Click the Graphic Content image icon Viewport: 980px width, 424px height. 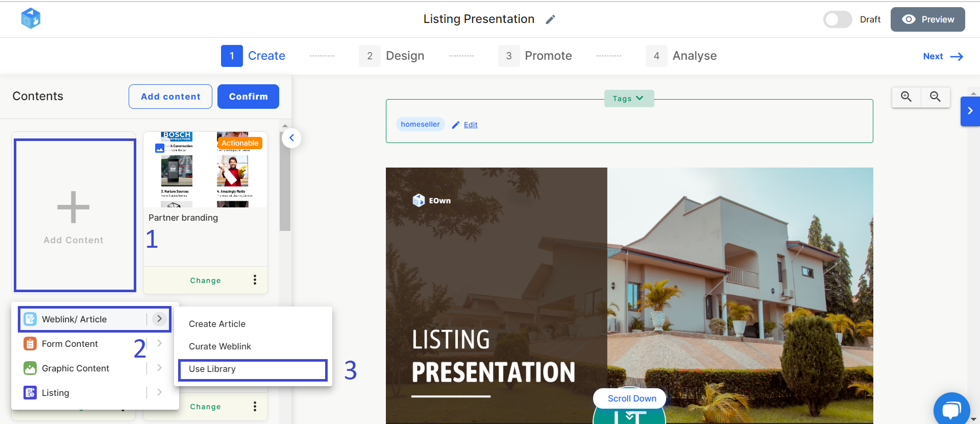(30, 368)
